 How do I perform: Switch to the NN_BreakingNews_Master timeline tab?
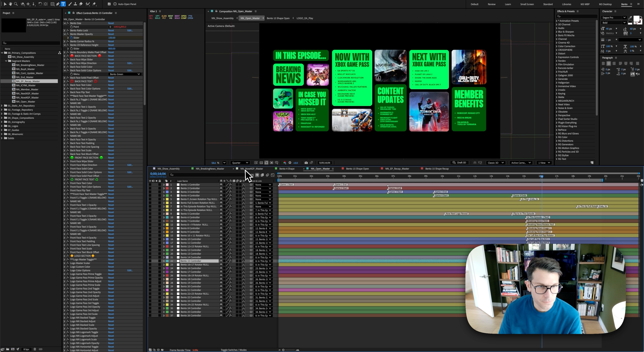pos(210,169)
